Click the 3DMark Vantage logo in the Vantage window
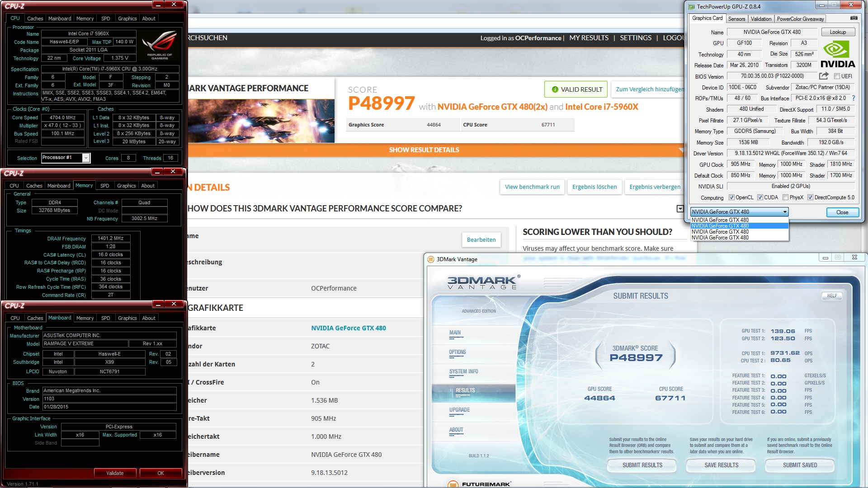Viewport: 868px width, 488px height. coord(483,282)
